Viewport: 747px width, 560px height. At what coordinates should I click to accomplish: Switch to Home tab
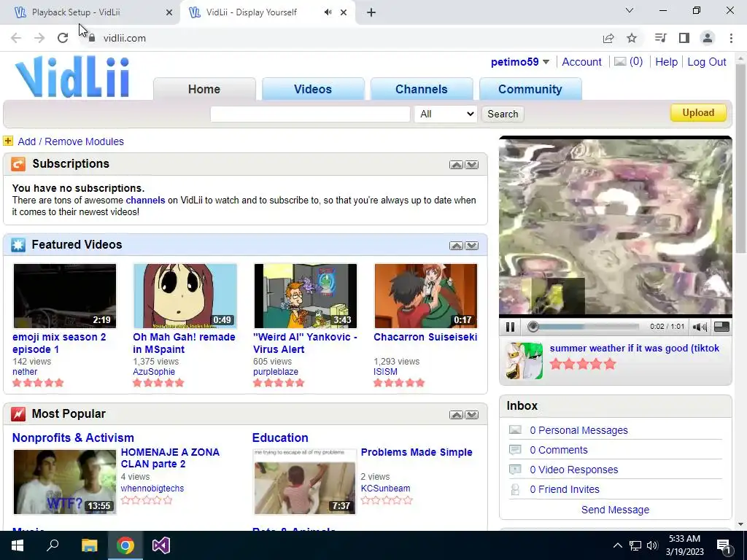[204, 89]
